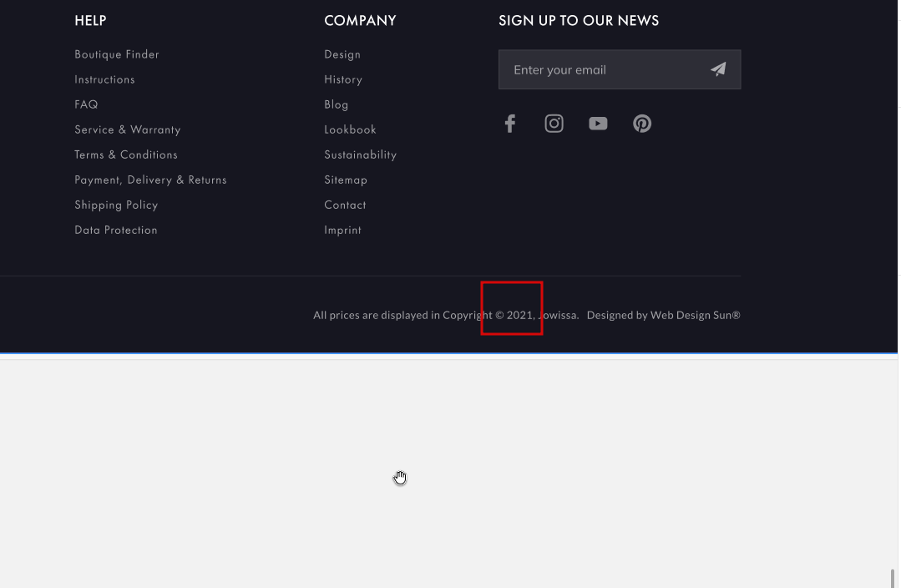The width and height of the screenshot is (901, 588).
Task: Open the Design company link
Action: tap(342, 54)
